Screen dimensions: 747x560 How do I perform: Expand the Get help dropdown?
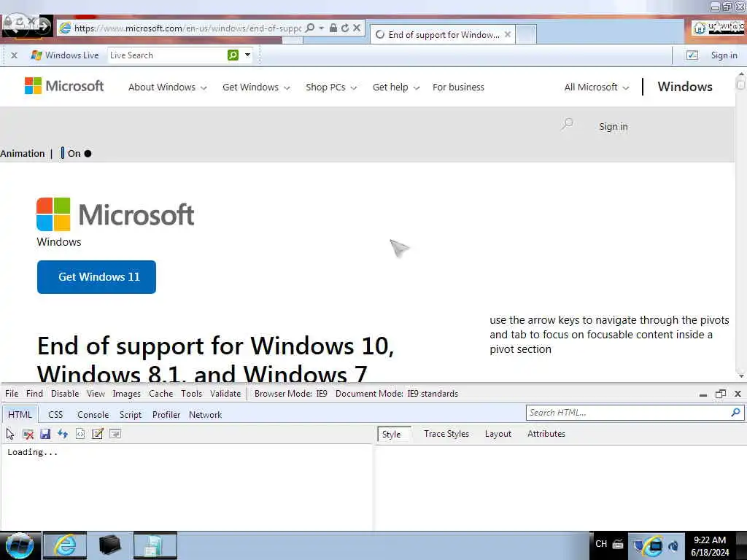pos(396,87)
